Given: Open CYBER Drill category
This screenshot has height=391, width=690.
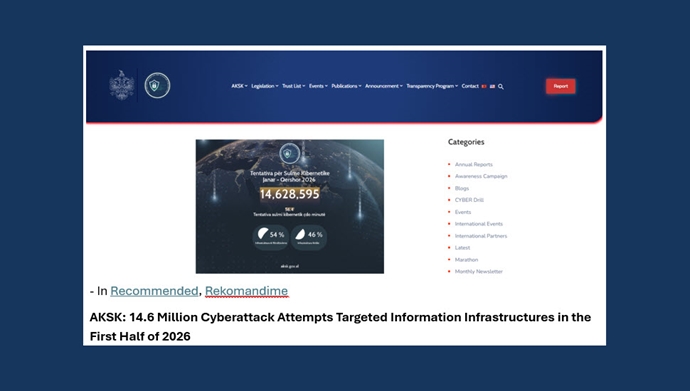Looking at the screenshot, I should tap(469, 200).
